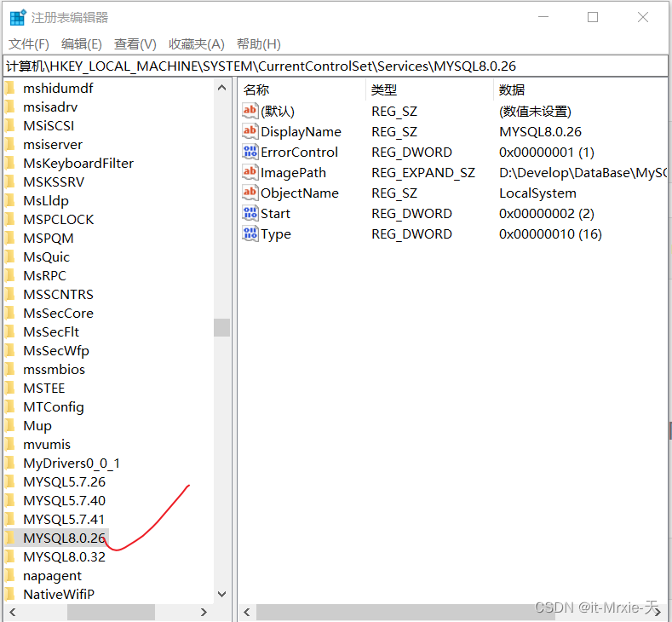Click the tree pane horizontal scrollbar thumb
The height and width of the screenshot is (622, 672).
coord(111,612)
